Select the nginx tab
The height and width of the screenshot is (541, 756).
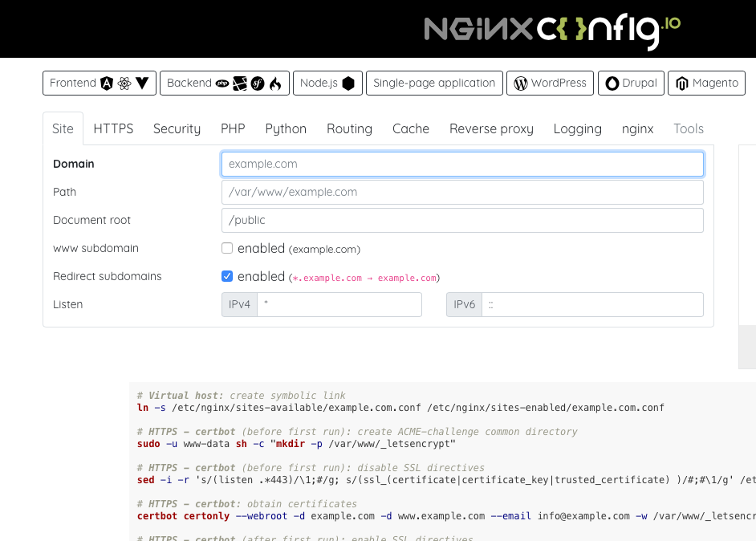(637, 128)
